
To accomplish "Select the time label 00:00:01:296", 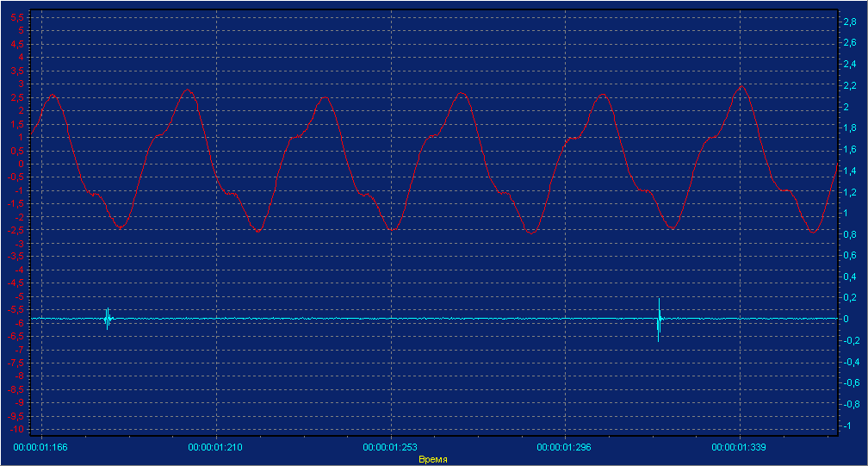I will 564,447.
